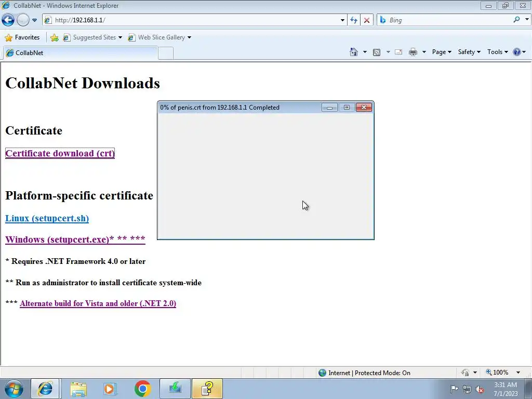
Task: Click the yellow question mark taskbar icon
Action: coord(207,389)
